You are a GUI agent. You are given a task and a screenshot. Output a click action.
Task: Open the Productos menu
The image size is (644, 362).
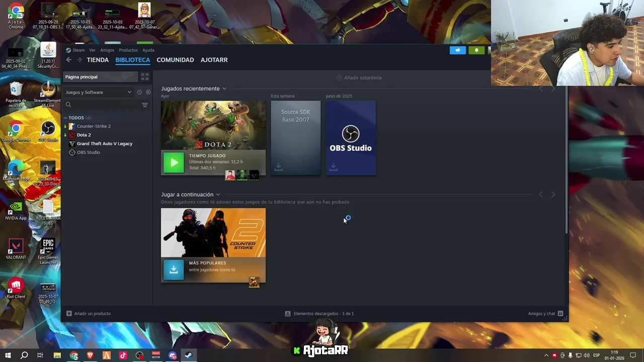pyautogui.click(x=128, y=50)
